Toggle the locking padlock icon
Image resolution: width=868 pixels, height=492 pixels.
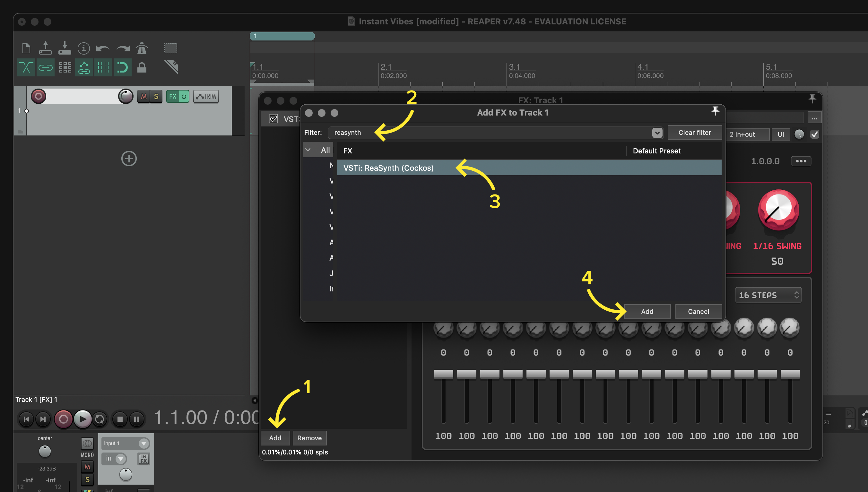(x=142, y=67)
